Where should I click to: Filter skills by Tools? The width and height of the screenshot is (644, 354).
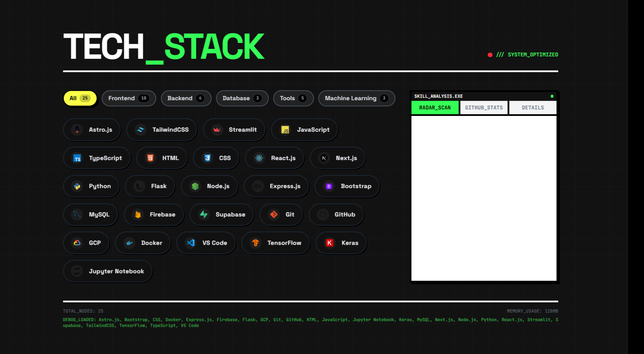293,98
